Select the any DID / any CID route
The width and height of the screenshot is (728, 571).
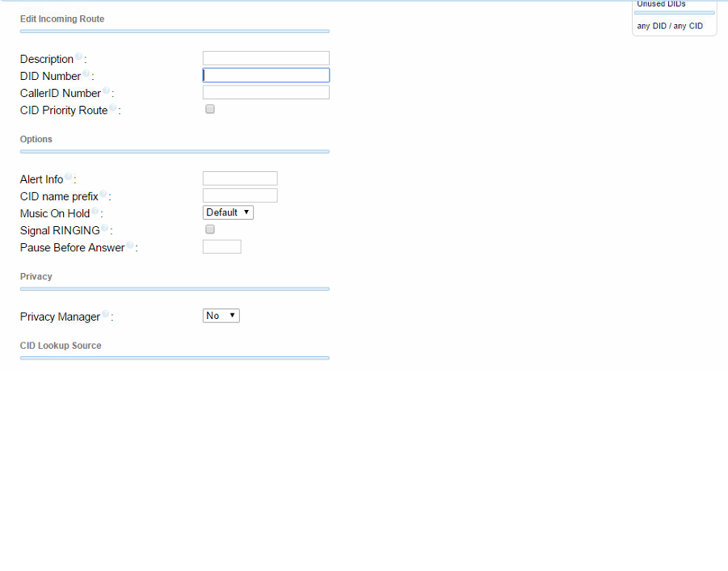pos(670,26)
